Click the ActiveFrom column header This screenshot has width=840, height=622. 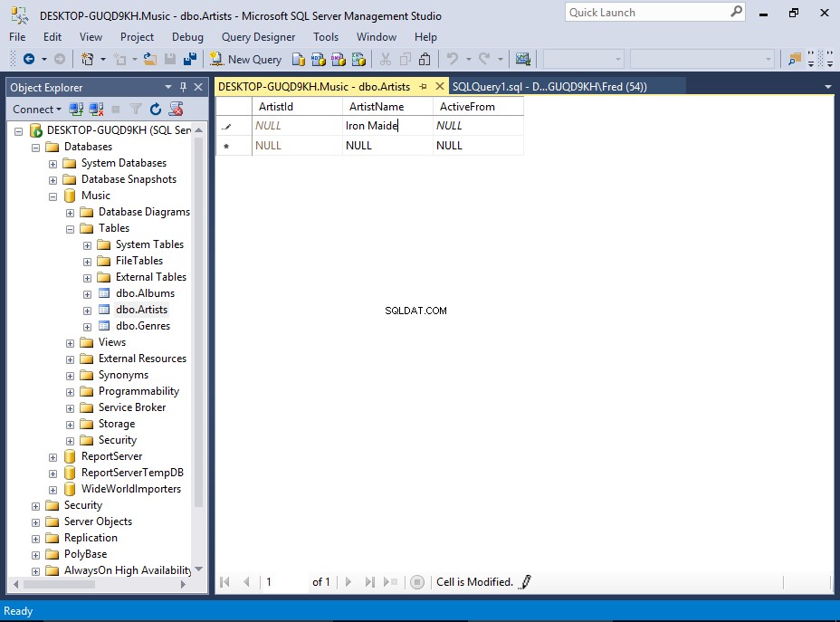478,107
